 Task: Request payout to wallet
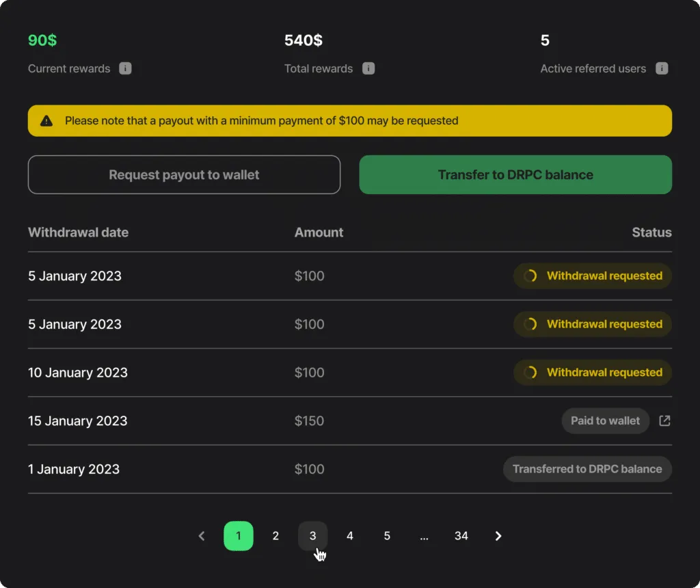[184, 174]
